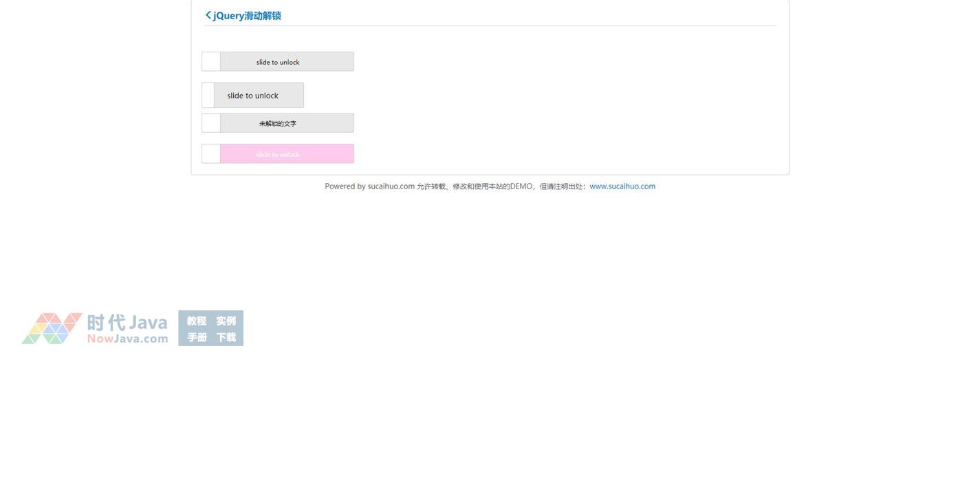Select 实例 in the watermark badge
Image resolution: width=980 pixels, height=494 pixels.
[x=226, y=321]
